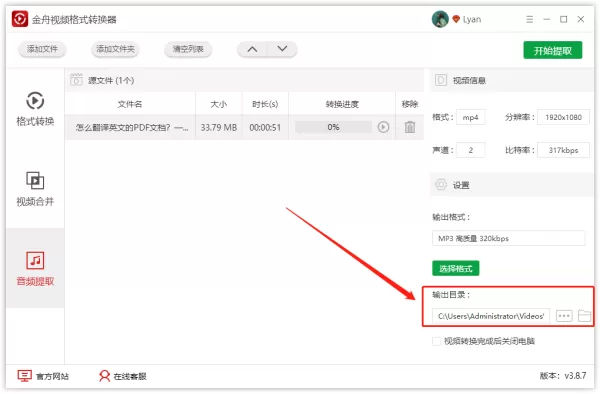Click the output directory path field
Viewport: 600px width, 394px height.
(491, 316)
